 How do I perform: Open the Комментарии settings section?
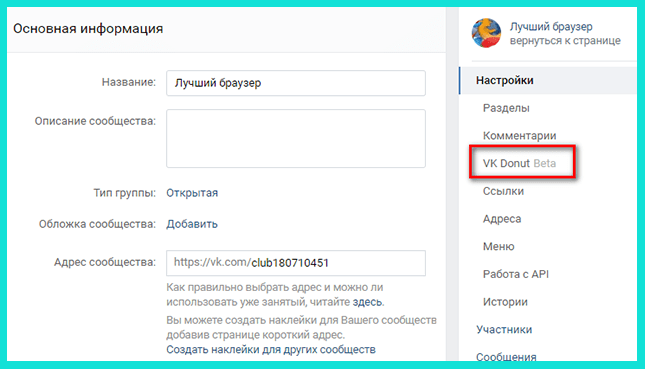519,136
